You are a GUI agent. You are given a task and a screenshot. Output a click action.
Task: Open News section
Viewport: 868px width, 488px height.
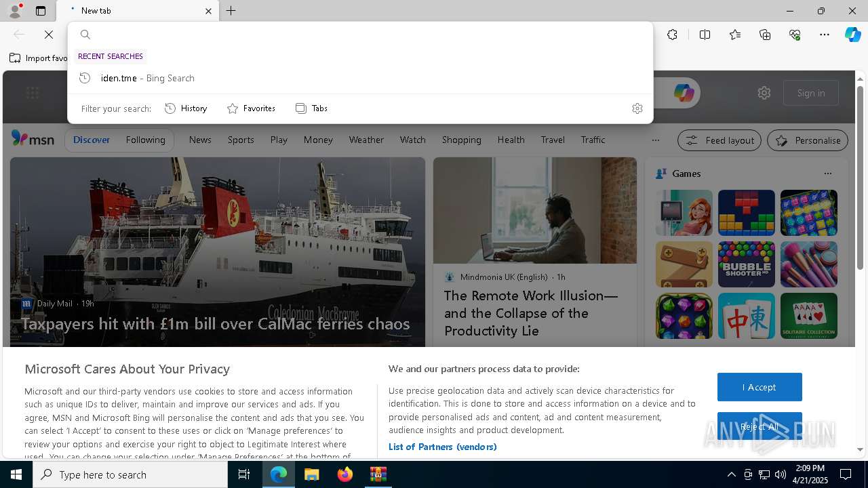pos(200,140)
